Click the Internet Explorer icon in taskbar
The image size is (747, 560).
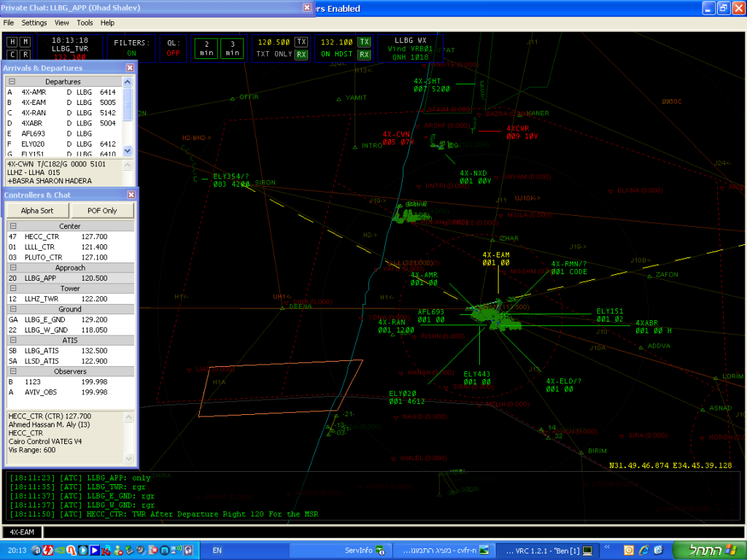(x=643, y=549)
